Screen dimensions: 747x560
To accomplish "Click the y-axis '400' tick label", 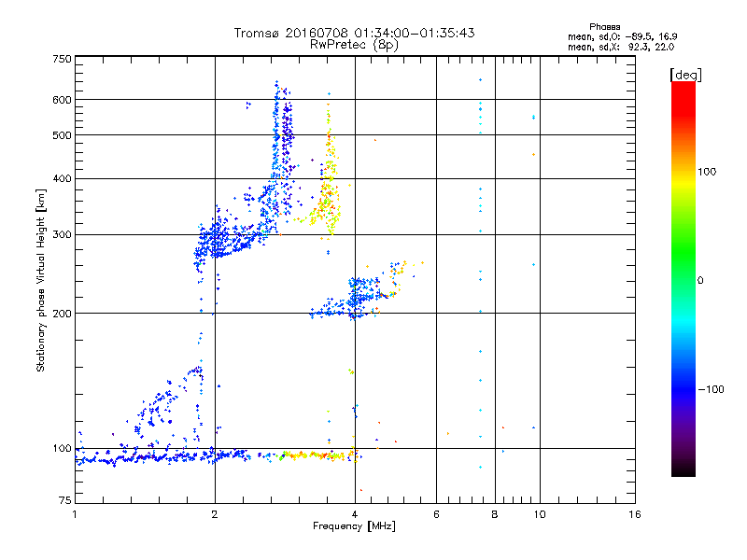I will [62, 178].
